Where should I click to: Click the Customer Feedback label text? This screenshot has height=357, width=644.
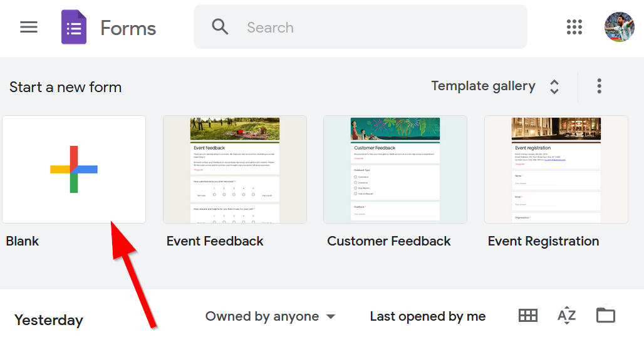pos(389,241)
